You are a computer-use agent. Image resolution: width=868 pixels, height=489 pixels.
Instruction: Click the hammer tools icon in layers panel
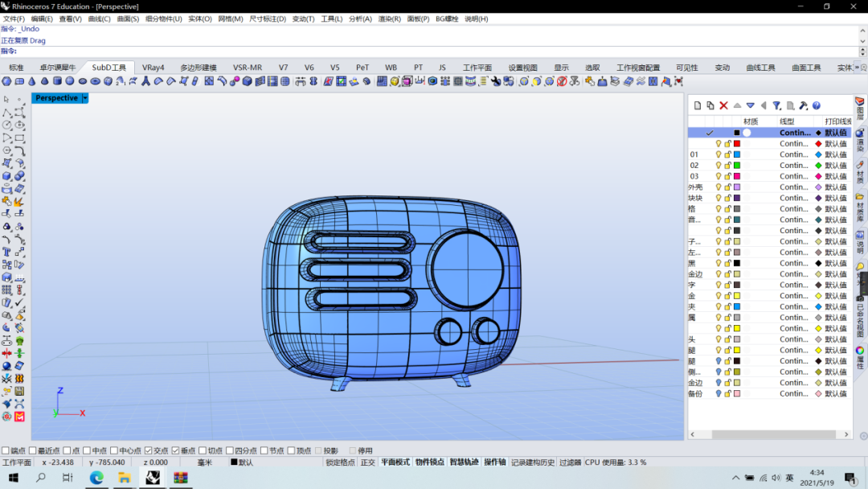click(x=803, y=105)
